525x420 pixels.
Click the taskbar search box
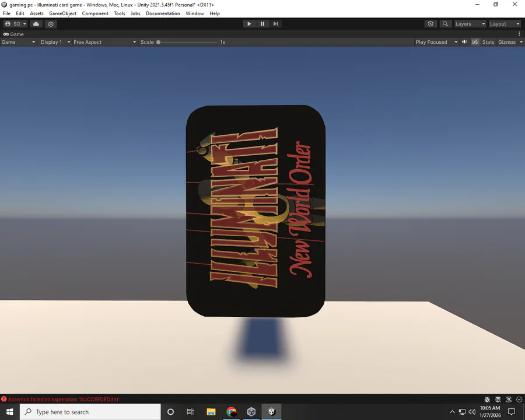tap(90, 412)
